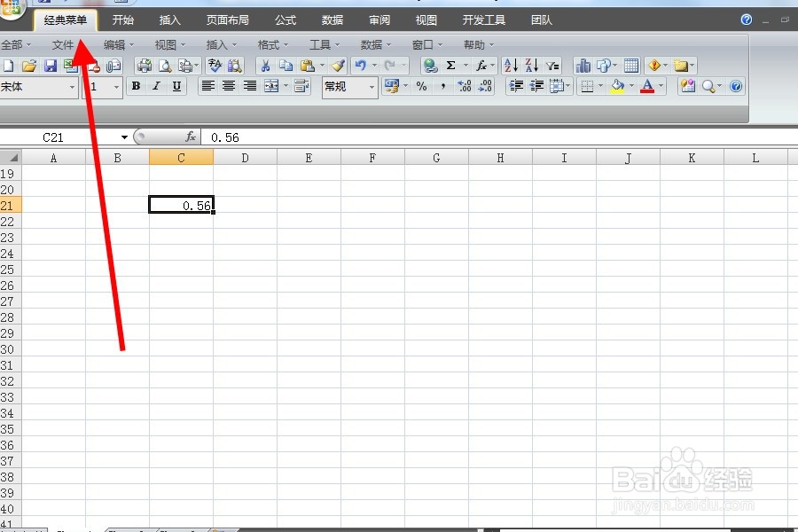Increase decimal places
The image size is (798, 532).
(464, 87)
